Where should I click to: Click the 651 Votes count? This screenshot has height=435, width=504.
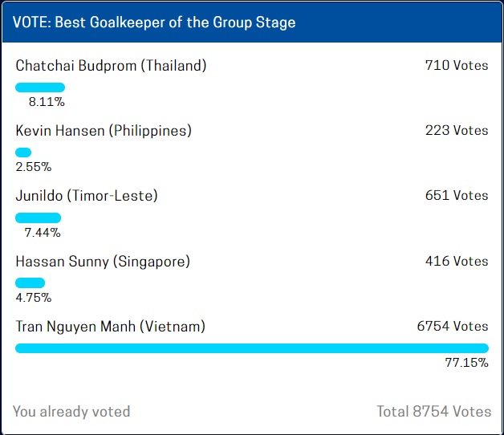(x=457, y=196)
